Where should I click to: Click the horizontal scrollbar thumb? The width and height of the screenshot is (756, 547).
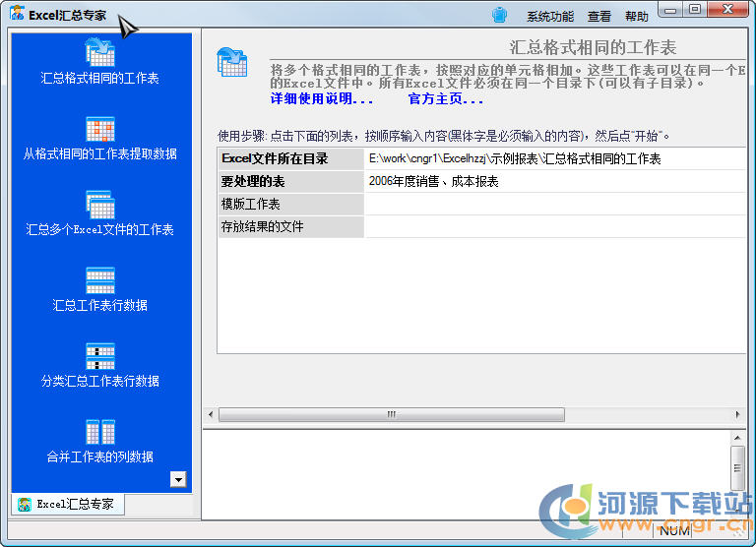point(392,414)
